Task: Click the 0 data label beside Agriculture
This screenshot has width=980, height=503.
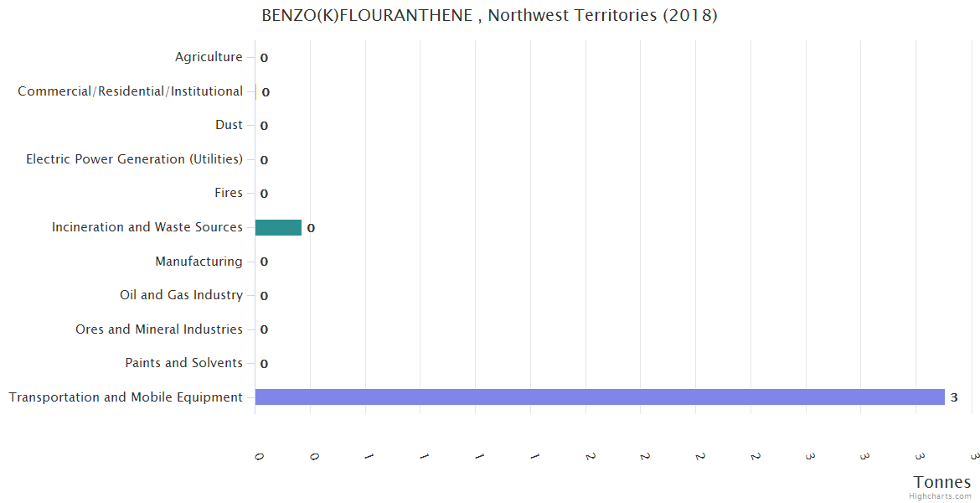Action: tap(264, 58)
